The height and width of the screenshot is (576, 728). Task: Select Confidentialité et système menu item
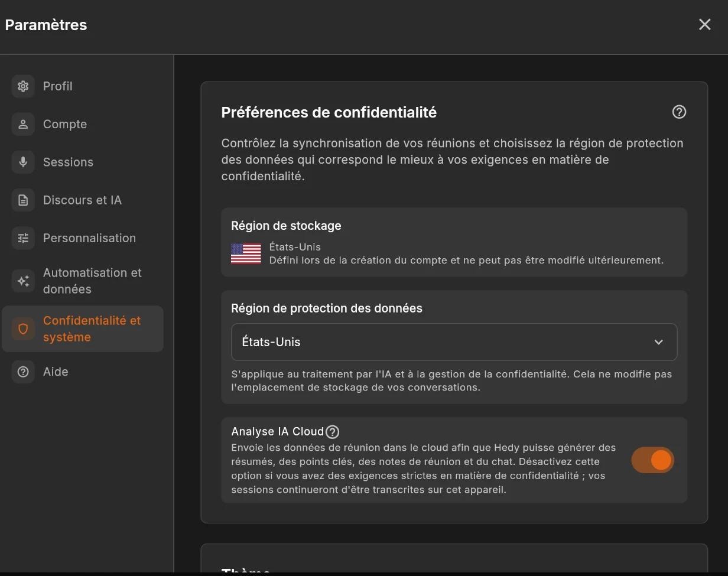pyautogui.click(x=83, y=329)
